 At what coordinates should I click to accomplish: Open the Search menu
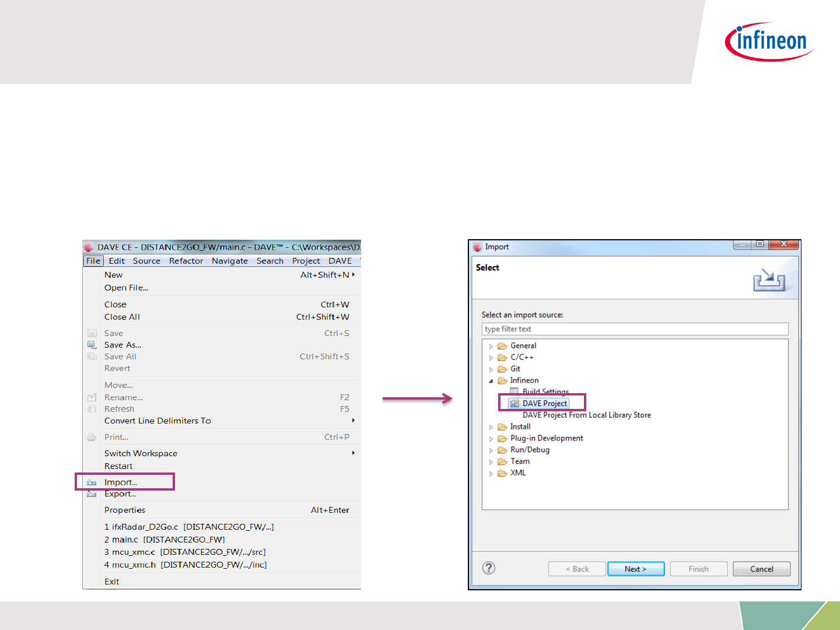click(x=270, y=261)
